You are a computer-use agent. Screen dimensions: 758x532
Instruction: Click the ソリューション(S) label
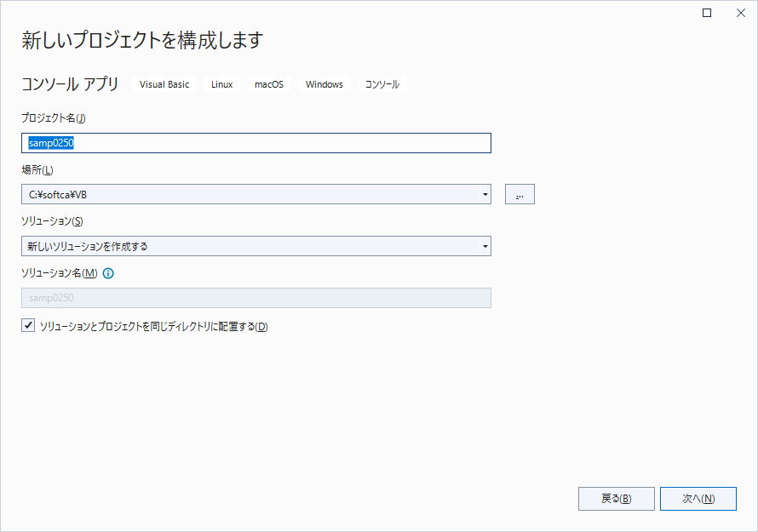click(x=51, y=221)
